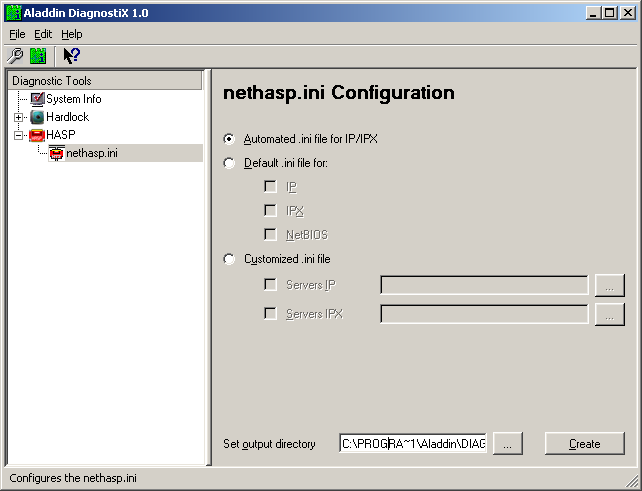The height and width of the screenshot is (491, 642).
Task: Open the Edit menu
Action: click(43, 34)
